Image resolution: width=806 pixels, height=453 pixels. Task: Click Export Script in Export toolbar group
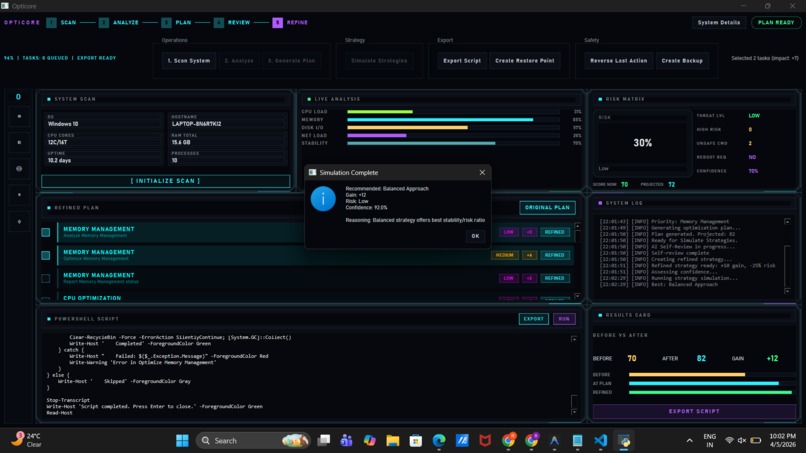coord(462,61)
